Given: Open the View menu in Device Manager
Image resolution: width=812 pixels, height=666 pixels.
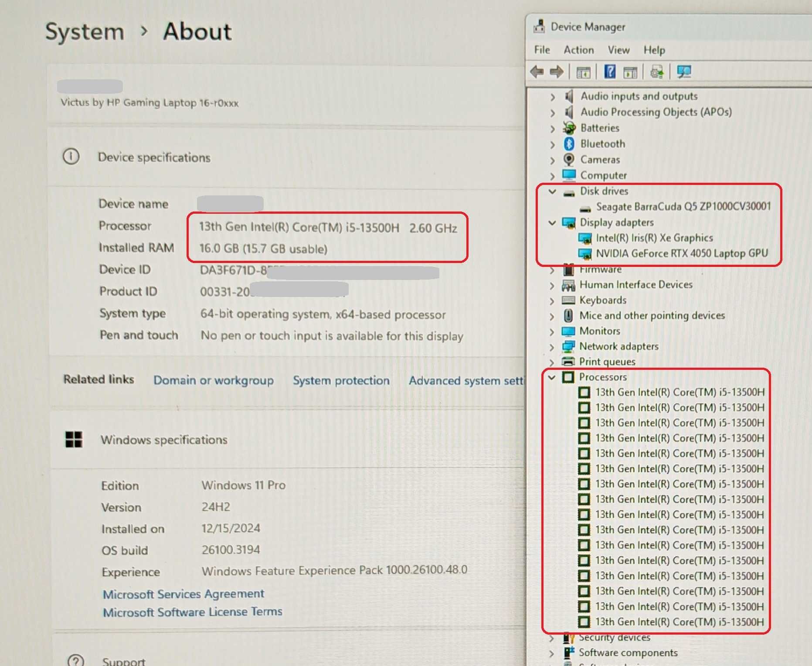Looking at the screenshot, I should (618, 50).
